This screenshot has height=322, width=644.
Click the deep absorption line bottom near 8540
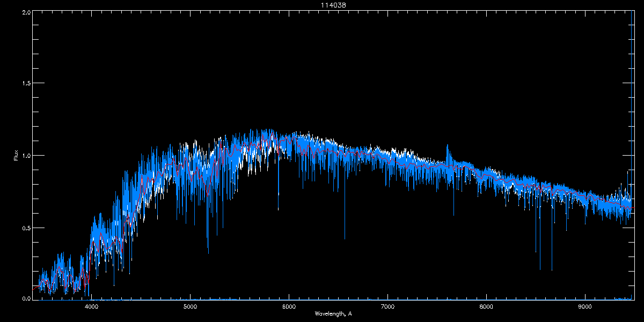point(540,269)
